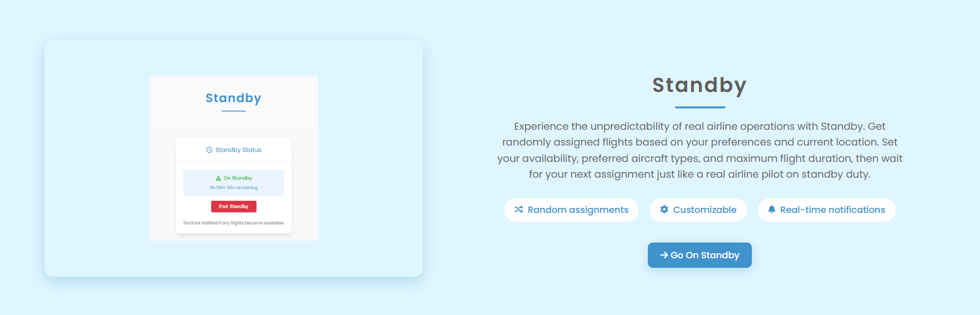
Task: Click the green On Standby status text
Action: click(x=238, y=178)
